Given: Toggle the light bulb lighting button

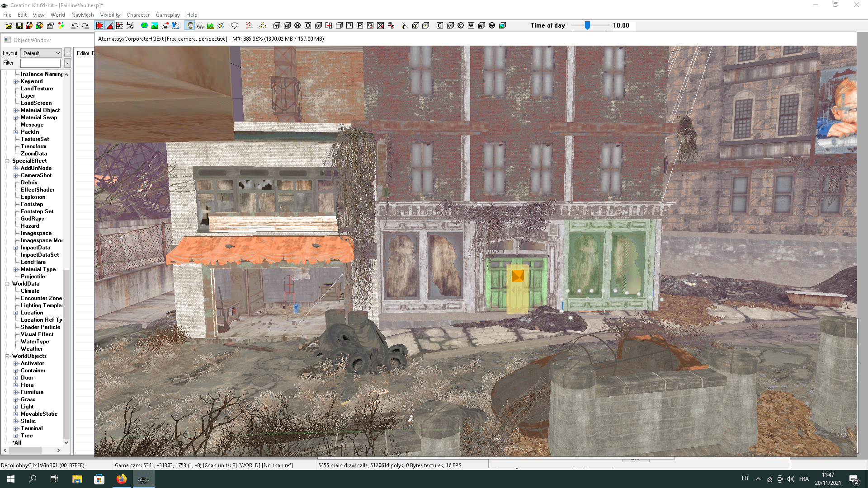Looking at the screenshot, I should point(190,26).
